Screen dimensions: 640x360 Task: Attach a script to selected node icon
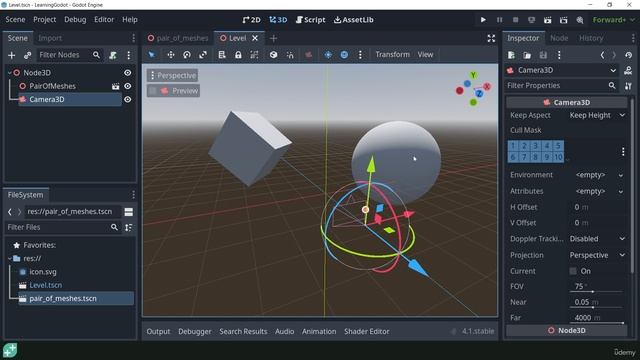point(113,55)
